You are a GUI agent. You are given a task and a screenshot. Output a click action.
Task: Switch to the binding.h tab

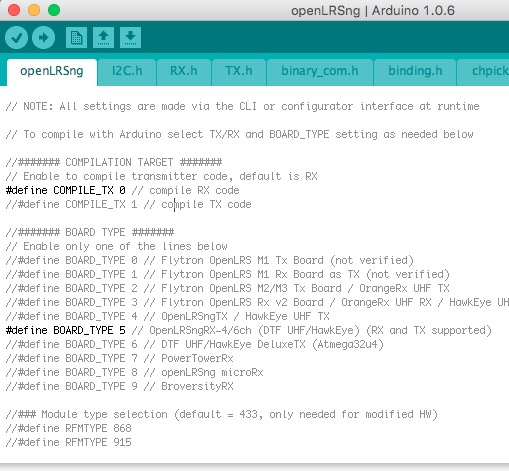[x=415, y=72]
